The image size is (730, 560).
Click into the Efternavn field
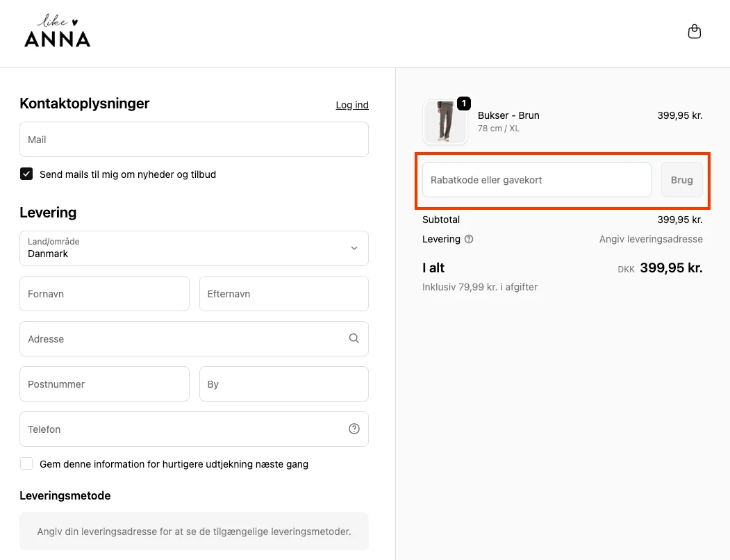pyautogui.click(x=283, y=294)
